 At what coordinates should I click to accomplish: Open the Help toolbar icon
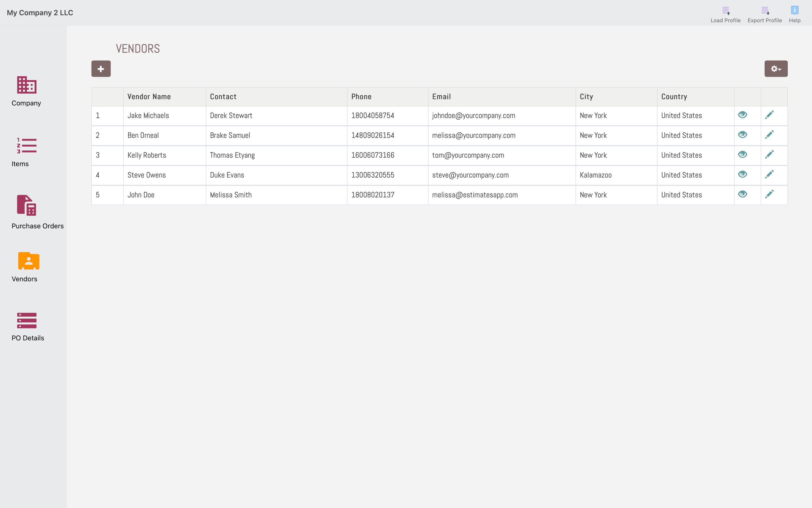point(795,10)
